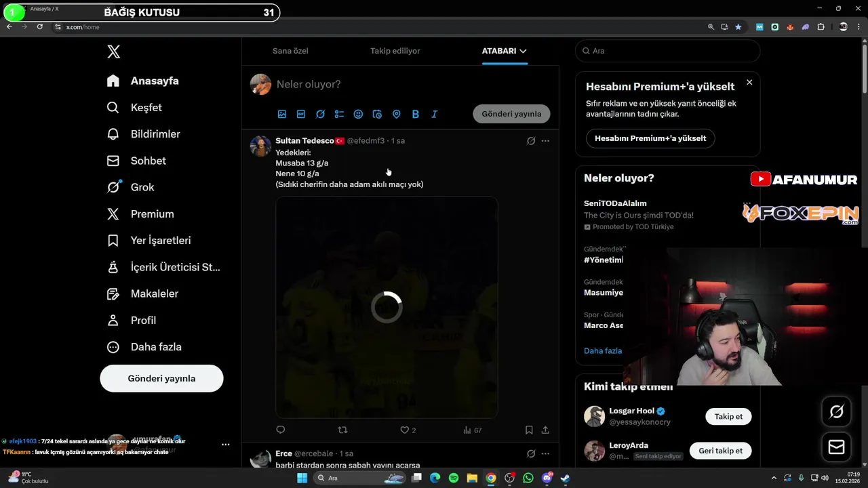Reply to Sultan Tedesco's post
This screenshot has height=488, width=868.
pos(281,430)
